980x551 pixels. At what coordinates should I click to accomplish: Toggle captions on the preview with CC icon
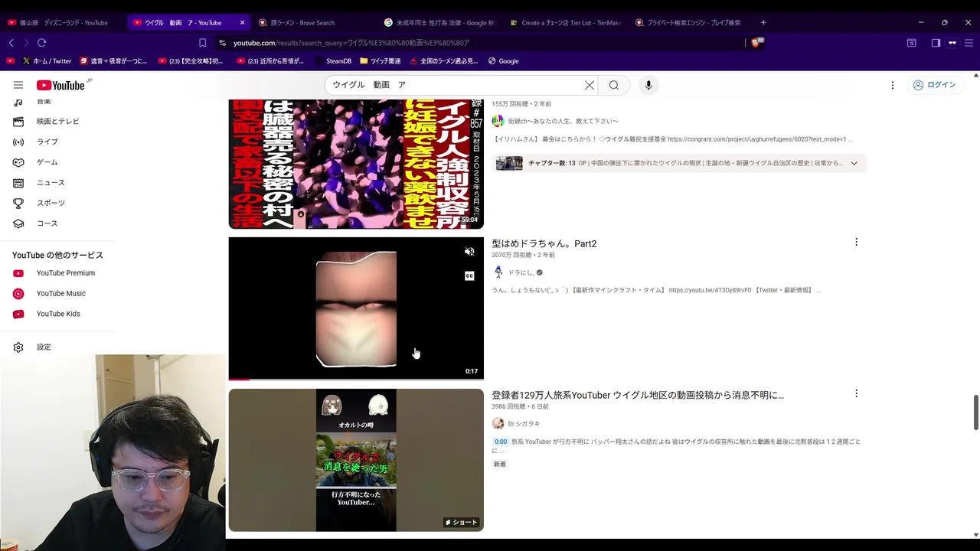pyautogui.click(x=469, y=275)
